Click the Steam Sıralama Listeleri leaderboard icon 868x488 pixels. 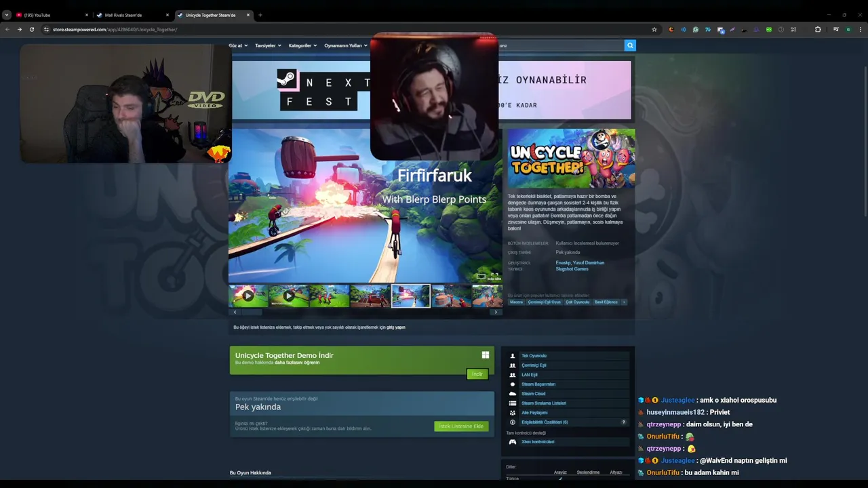(x=513, y=403)
